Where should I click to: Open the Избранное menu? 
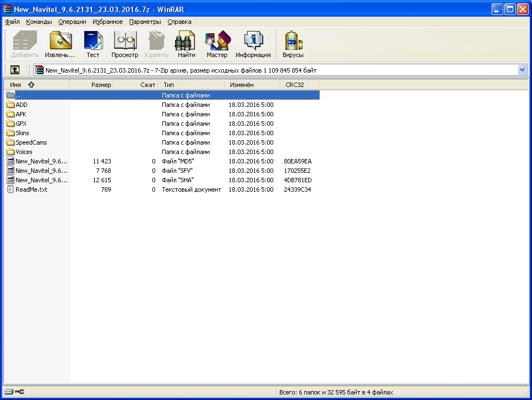point(108,22)
